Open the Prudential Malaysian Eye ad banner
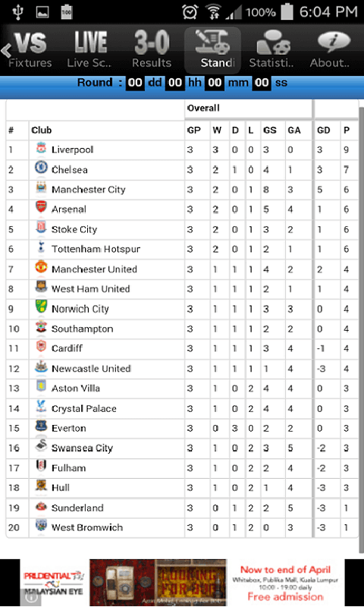Screen dimensions: 364x607 click(182, 582)
